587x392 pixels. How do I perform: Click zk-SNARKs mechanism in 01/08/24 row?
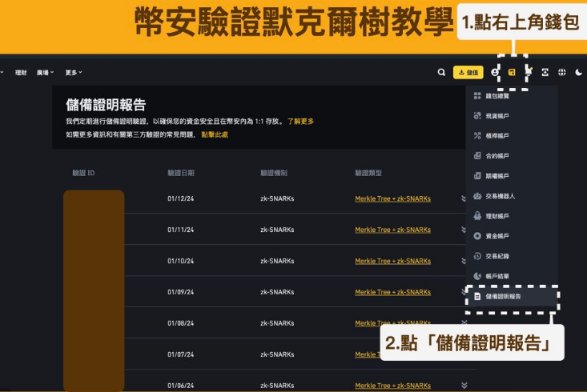pyautogui.click(x=277, y=323)
